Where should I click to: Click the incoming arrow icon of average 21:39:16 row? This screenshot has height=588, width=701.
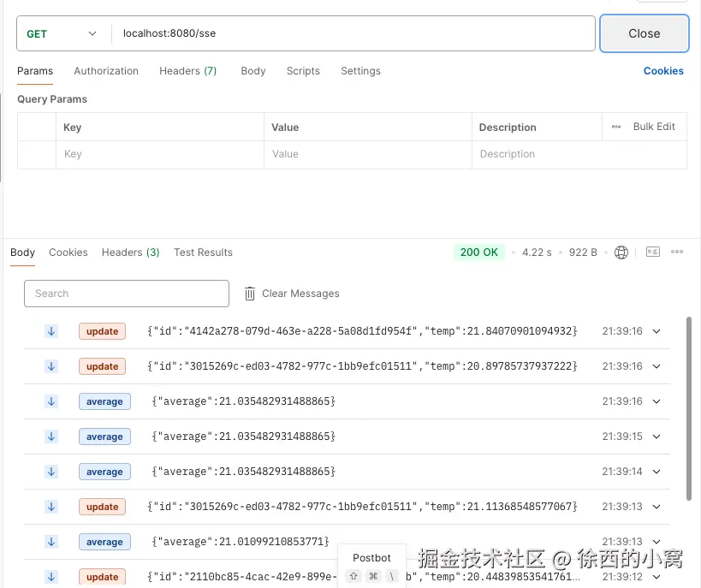coord(51,401)
